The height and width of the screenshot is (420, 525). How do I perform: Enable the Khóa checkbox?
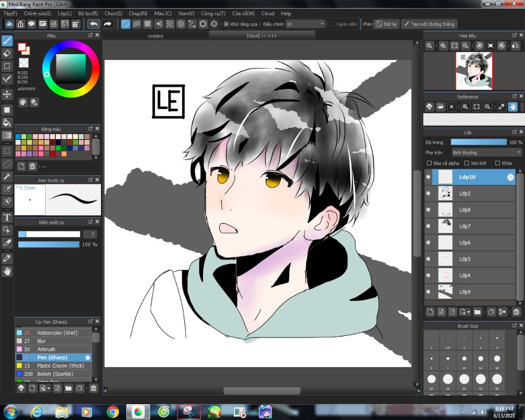click(497, 163)
